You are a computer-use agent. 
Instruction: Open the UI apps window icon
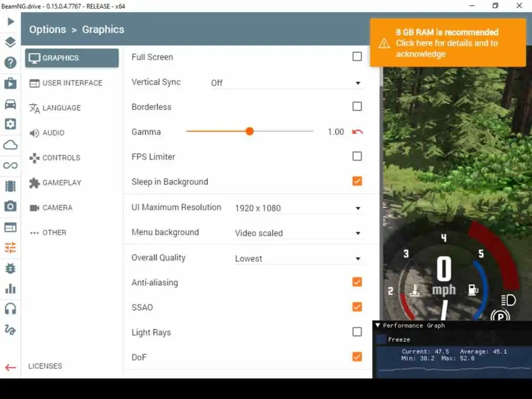click(10, 228)
